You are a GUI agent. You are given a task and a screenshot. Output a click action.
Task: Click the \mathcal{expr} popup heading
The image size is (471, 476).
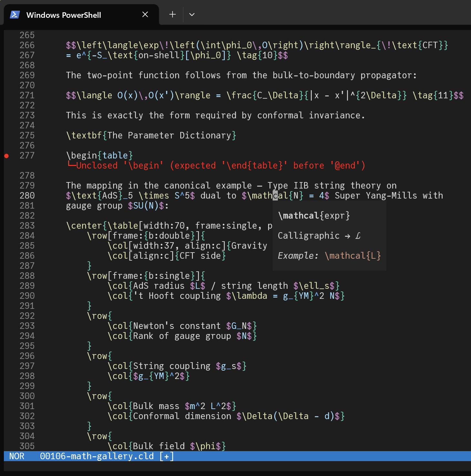click(314, 216)
